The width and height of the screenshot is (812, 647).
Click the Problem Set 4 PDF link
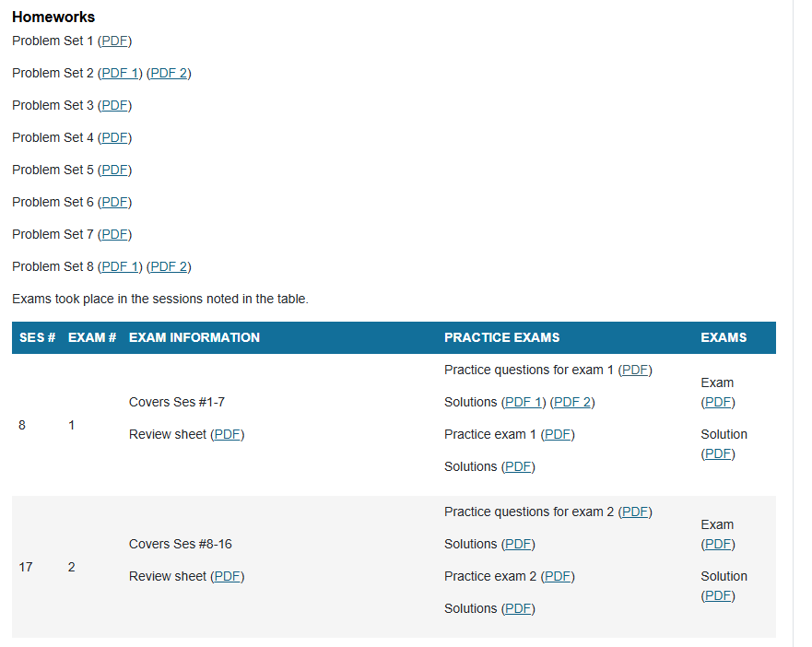tap(114, 137)
